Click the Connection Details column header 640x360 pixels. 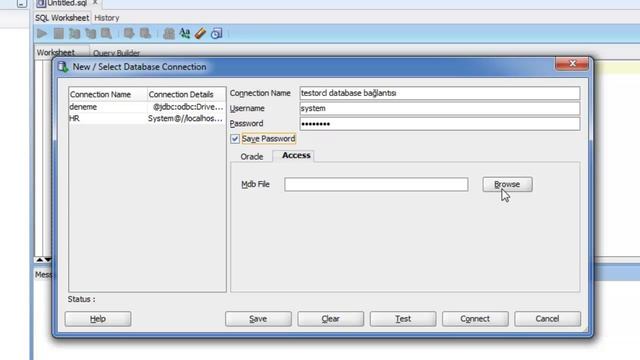(x=186, y=94)
